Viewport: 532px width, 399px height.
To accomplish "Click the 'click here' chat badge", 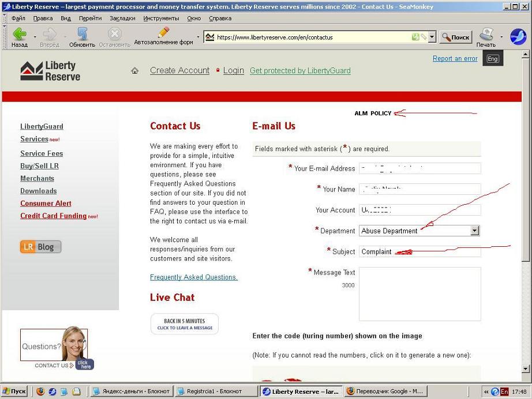I will click(x=84, y=364).
